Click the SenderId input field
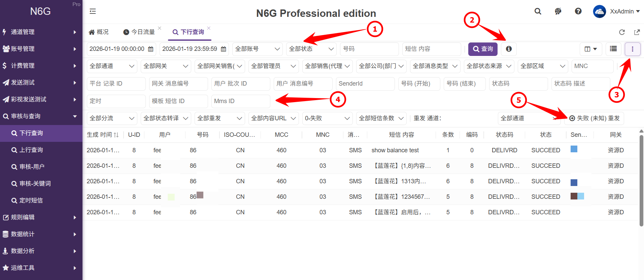The width and height of the screenshot is (644, 280). click(365, 84)
